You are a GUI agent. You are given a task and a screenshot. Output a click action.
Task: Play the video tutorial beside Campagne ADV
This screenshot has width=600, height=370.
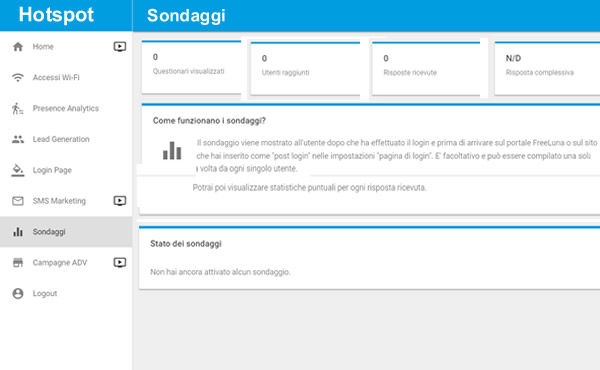click(120, 262)
